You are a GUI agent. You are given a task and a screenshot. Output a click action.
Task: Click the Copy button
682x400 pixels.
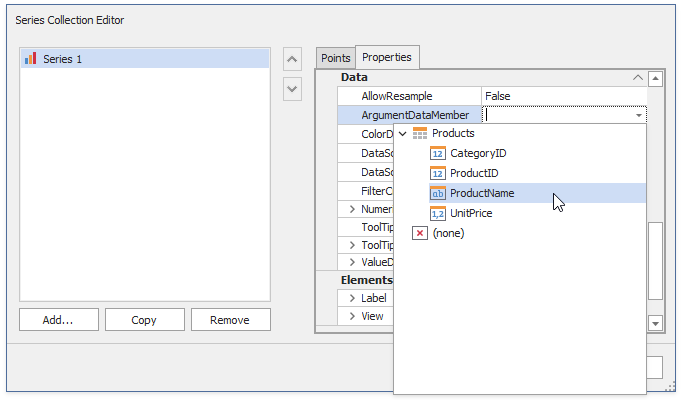click(144, 320)
